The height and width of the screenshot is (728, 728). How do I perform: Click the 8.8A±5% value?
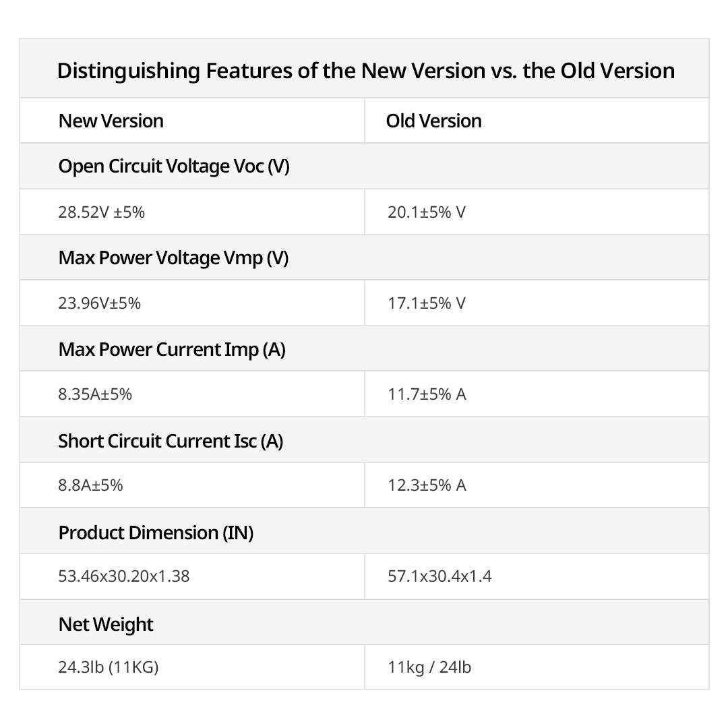[91, 485]
